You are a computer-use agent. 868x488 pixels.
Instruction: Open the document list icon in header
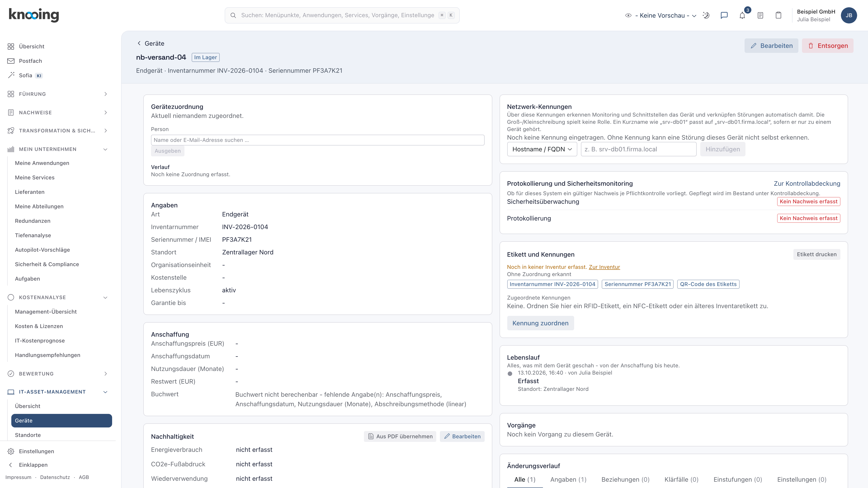(x=760, y=16)
